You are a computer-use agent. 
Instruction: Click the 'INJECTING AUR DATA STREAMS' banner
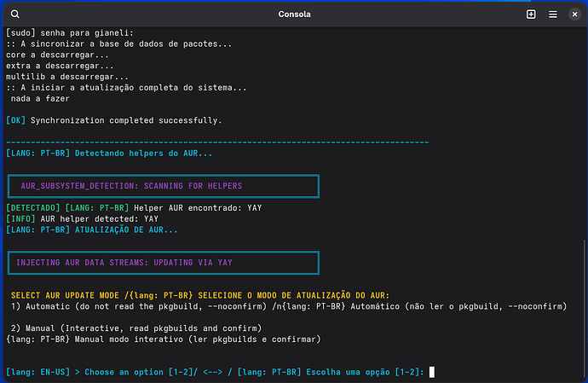[164, 263]
